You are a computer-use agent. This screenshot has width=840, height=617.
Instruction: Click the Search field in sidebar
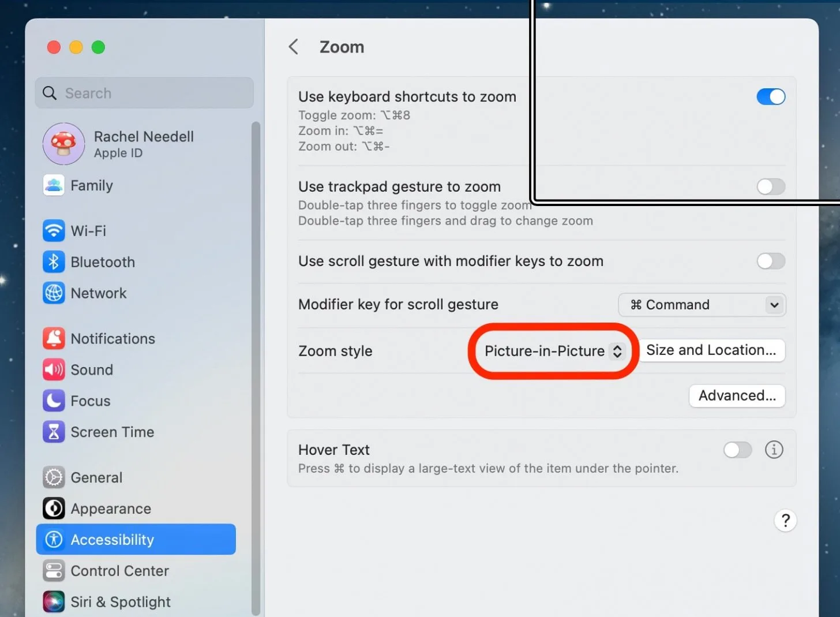(x=144, y=94)
